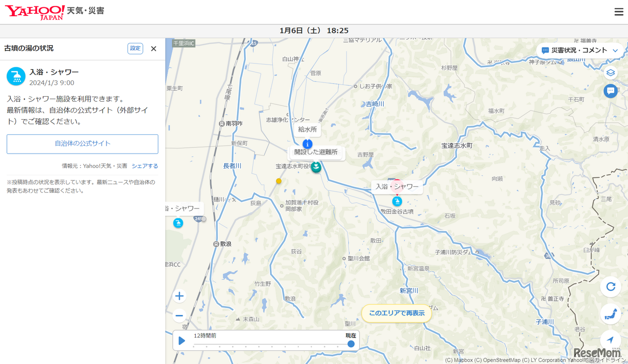Click the date 1月6日（土） 18:25
The image size is (628, 364).
pos(314,30)
